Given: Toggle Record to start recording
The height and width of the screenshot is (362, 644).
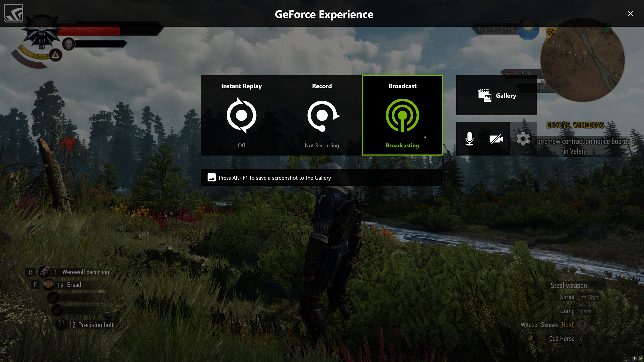Looking at the screenshot, I should click(x=321, y=115).
